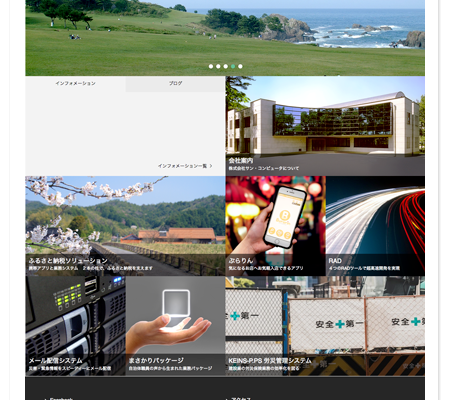
Task: Open the 会社案内 building tile
Action: click(x=325, y=126)
